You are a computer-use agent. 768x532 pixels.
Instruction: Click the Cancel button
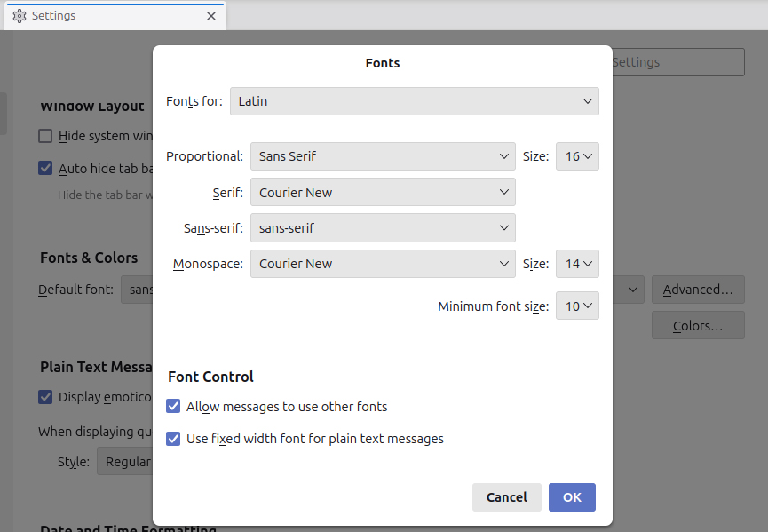click(x=506, y=497)
